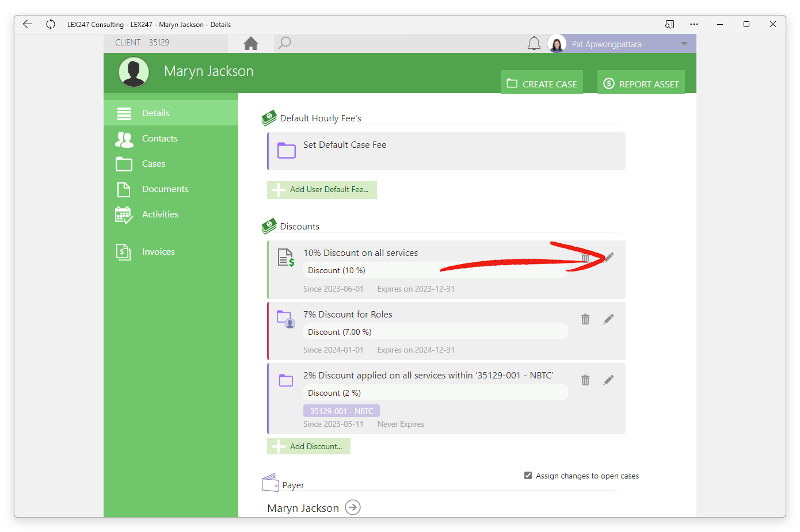Image resolution: width=800 pixels, height=532 pixels.
Task: Open the three-dots more options menu
Action: click(694, 24)
